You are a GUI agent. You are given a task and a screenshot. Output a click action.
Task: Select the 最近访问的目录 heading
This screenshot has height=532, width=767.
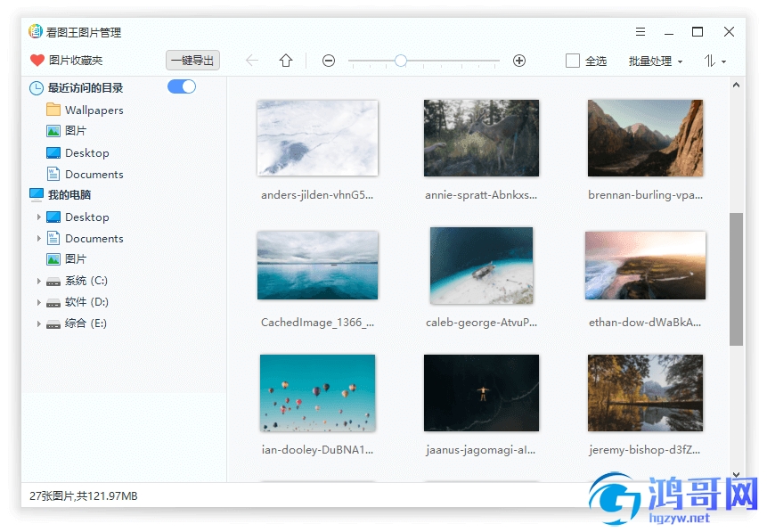pyautogui.click(x=86, y=88)
